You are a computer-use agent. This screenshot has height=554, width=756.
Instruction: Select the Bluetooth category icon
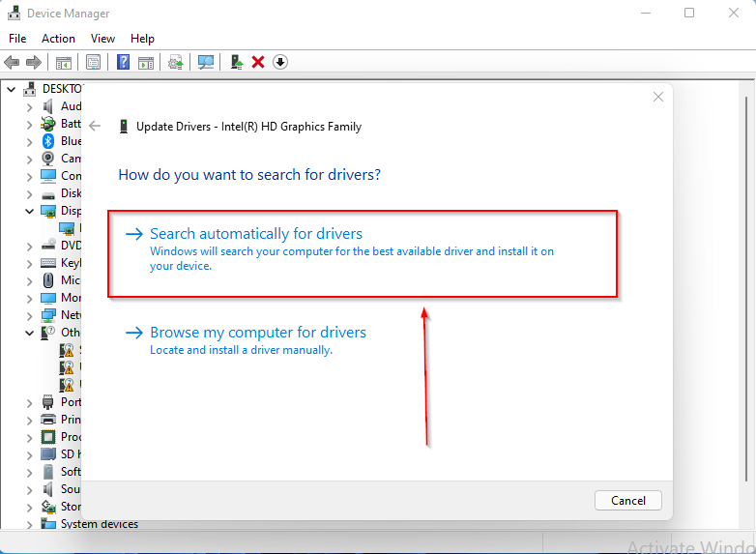tap(48, 141)
